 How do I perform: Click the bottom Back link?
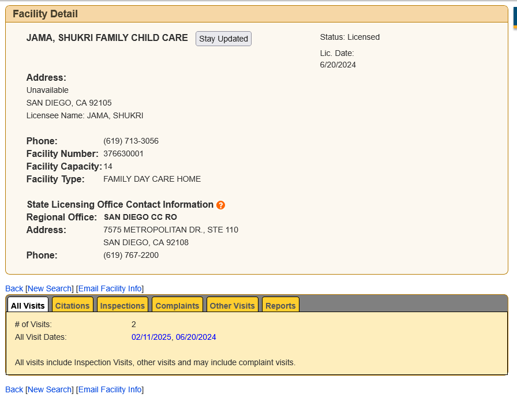(14, 389)
